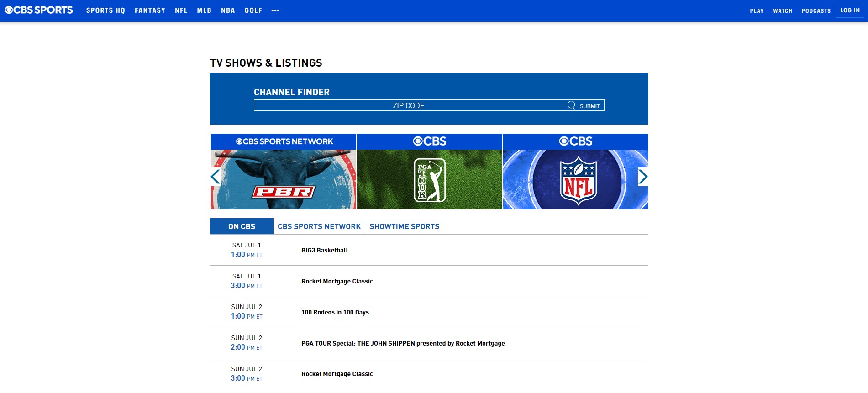This screenshot has height=393, width=868.
Task: Click the TV Shows & Listings heading
Action: coord(266,63)
